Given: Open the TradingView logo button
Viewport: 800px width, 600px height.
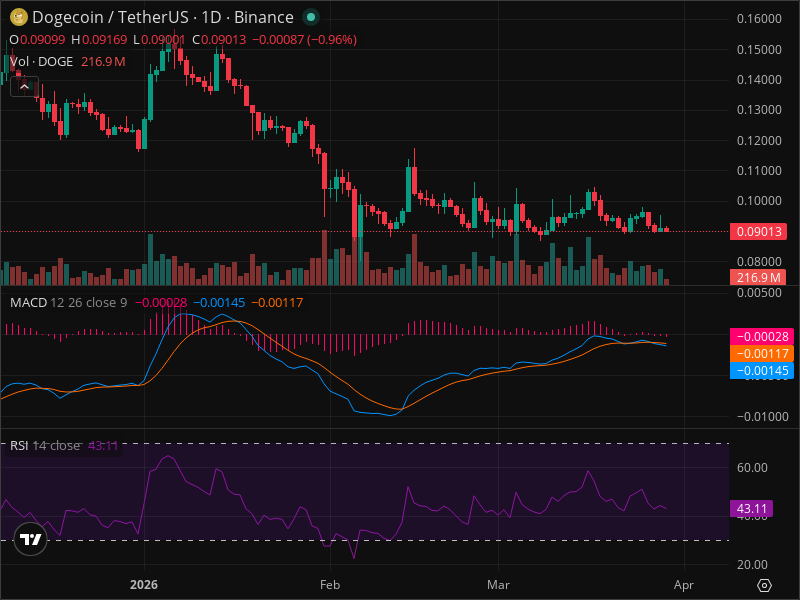Looking at the screenshot, I should tap(31, 539).
